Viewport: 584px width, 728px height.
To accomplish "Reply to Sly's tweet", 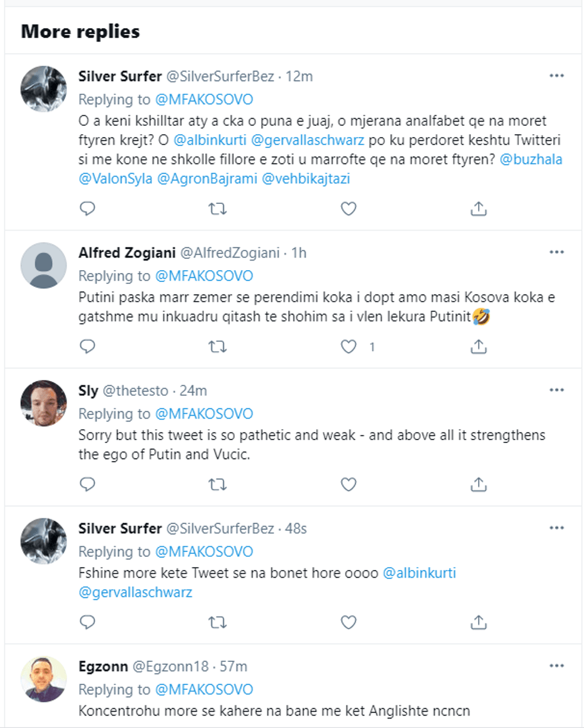I will point(88,484).
